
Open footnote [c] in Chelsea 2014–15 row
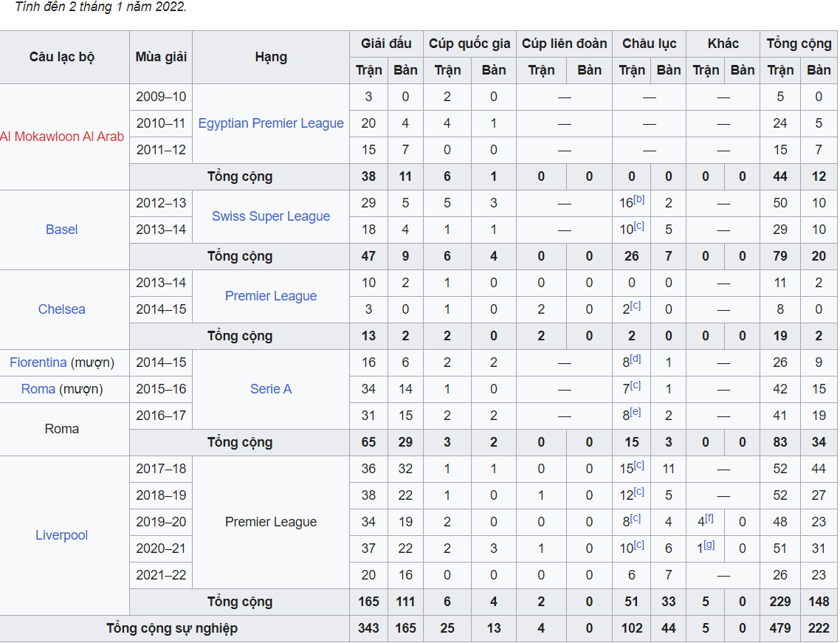point(636,306)
